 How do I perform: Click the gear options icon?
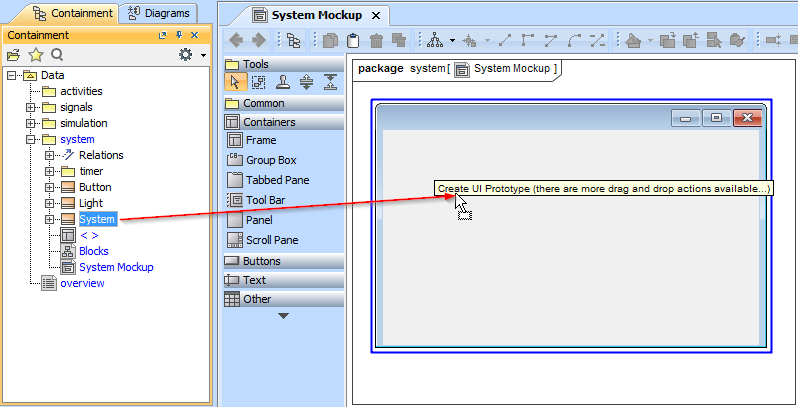click(186, 54)
